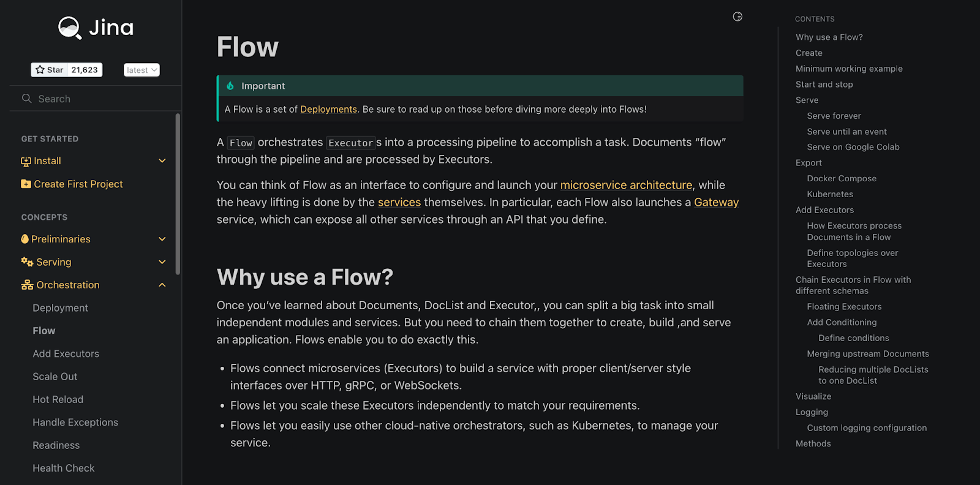Click the Orchestration network icon

click(x=27, y=285)
